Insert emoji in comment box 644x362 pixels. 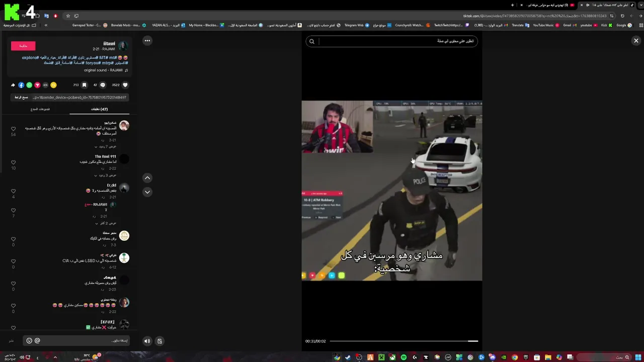29,340
